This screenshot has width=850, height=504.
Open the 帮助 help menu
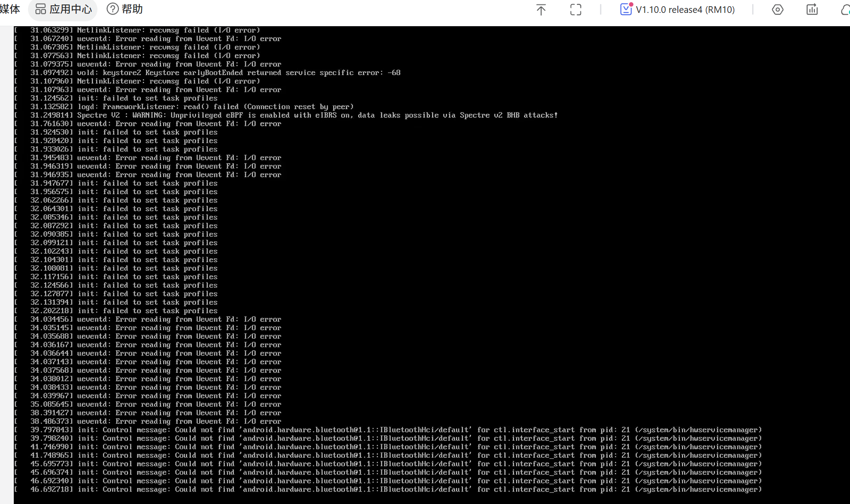point(125,9)
